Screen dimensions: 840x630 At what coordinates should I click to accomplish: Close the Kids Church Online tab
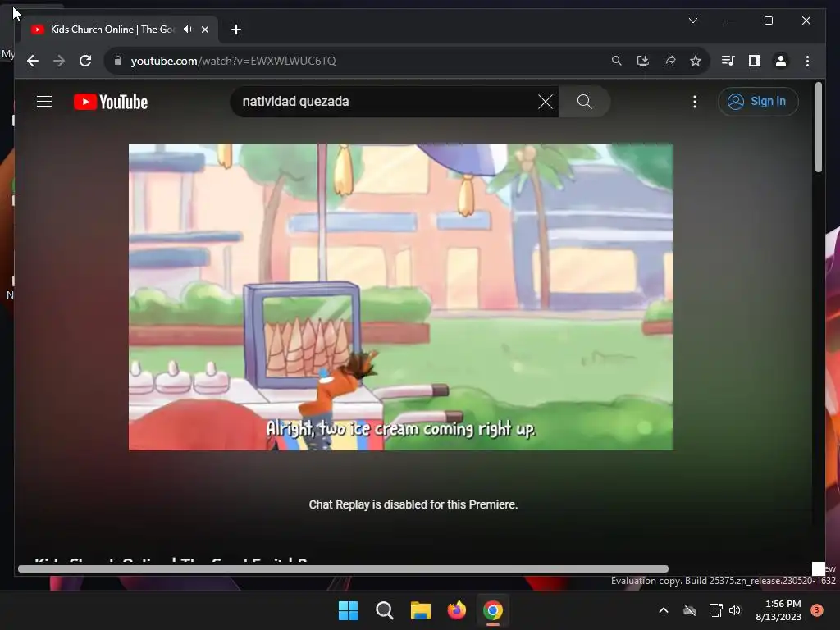coord(204,30)
